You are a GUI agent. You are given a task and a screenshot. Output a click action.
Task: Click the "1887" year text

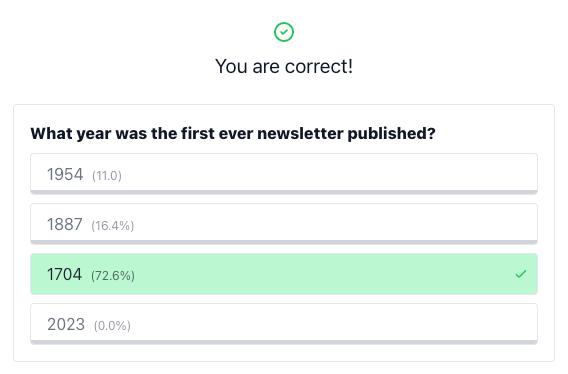[65, 224]
